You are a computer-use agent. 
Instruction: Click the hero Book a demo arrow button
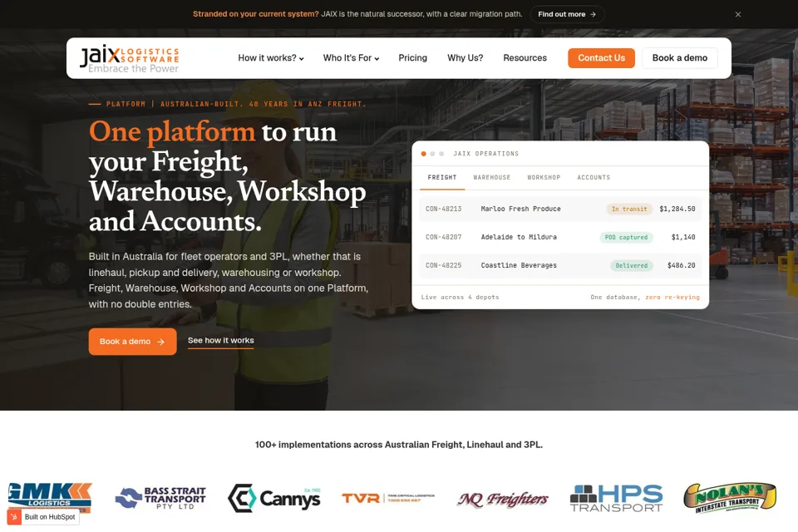click(132, 342)
